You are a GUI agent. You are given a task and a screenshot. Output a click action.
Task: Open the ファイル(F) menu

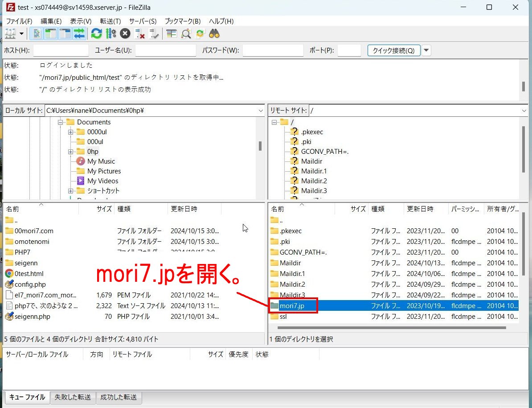(x=19, y=21)
